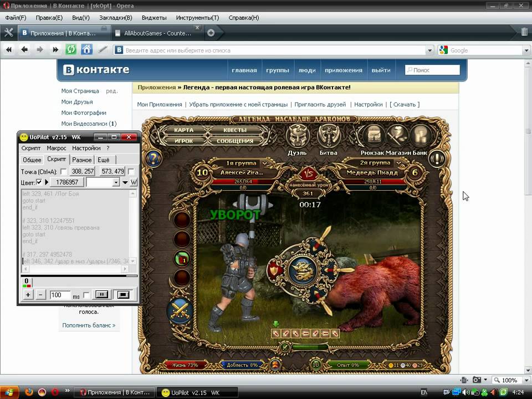Click Opera home button
532x399 pixels.
86,50
